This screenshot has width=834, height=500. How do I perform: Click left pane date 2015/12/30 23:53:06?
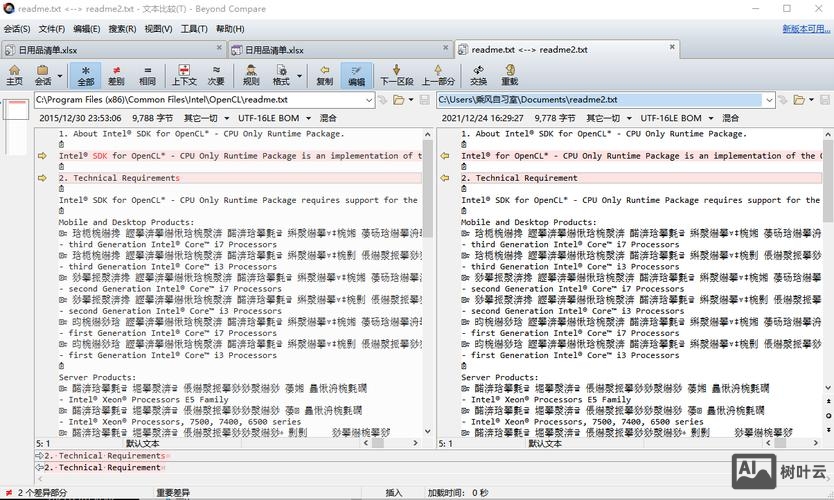[x=80, y=118]
